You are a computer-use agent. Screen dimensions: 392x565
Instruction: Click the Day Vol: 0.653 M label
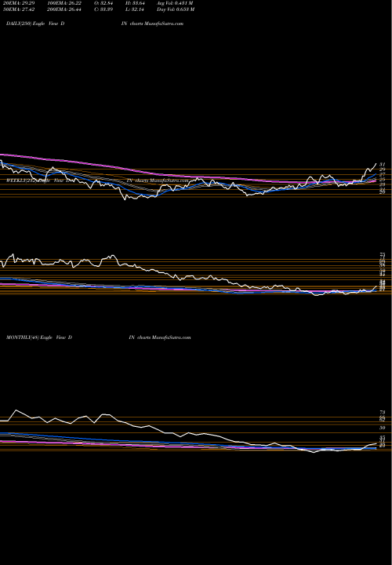(x=176, y=9)
